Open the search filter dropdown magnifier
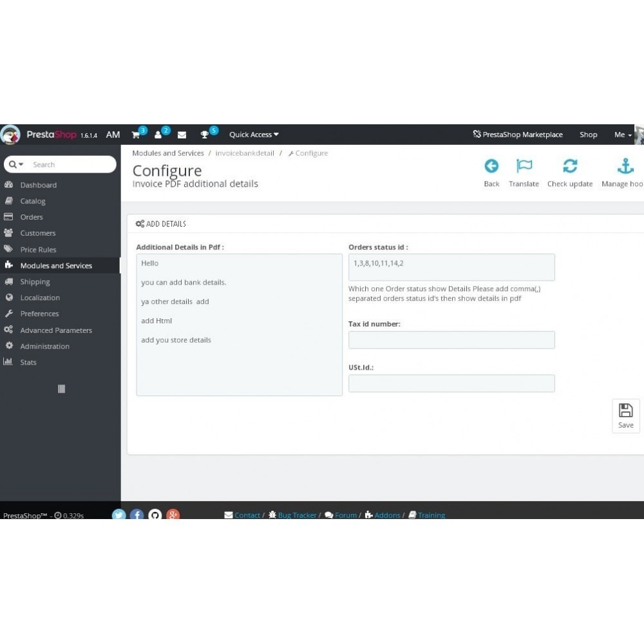644x644 pixels. 15,164
